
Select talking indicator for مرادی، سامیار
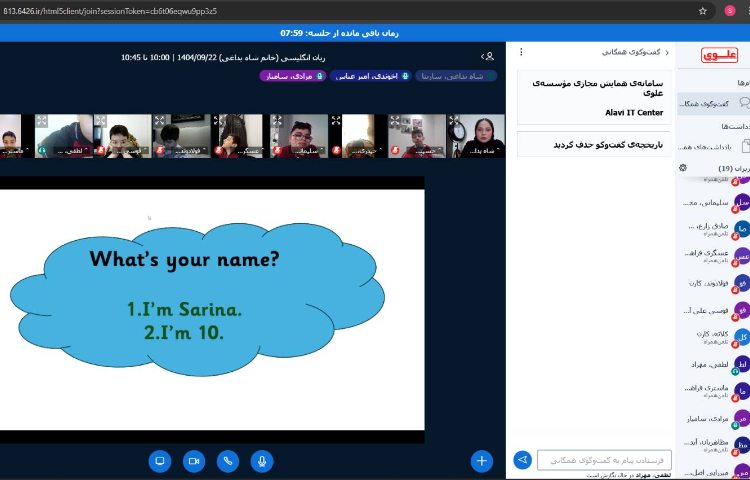pyautogui.click(x=293, y=76)
